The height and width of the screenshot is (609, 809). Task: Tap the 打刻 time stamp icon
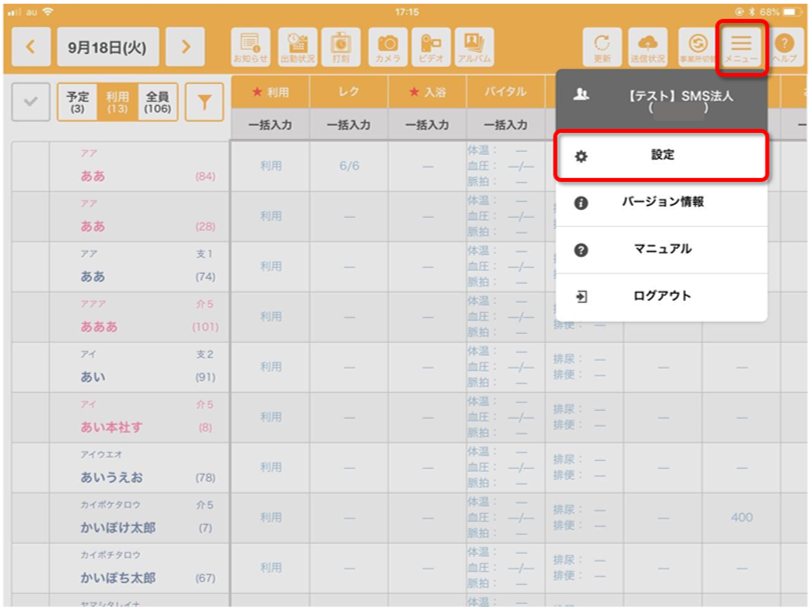coord(341,47)
